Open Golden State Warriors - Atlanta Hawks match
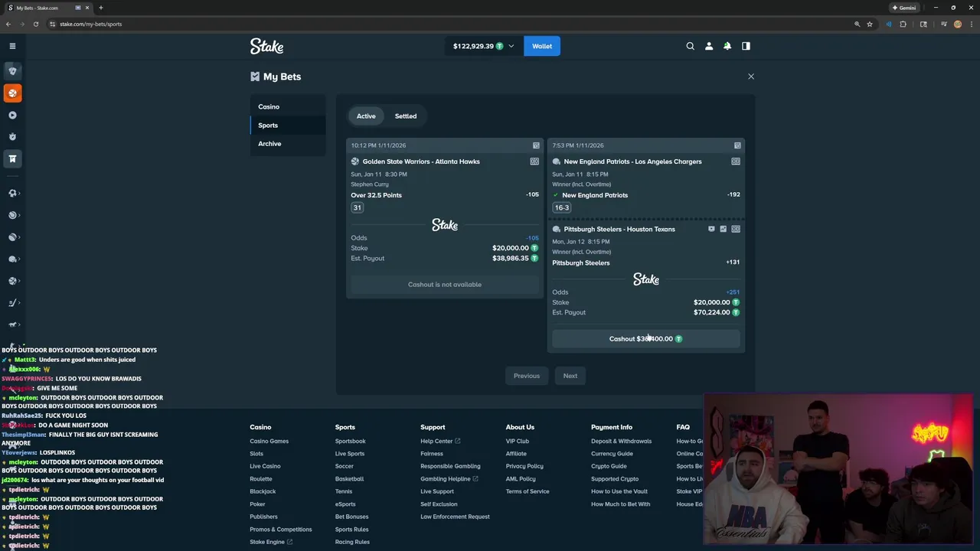This screenshot has width=980, height=551. [x=421, y=161]
